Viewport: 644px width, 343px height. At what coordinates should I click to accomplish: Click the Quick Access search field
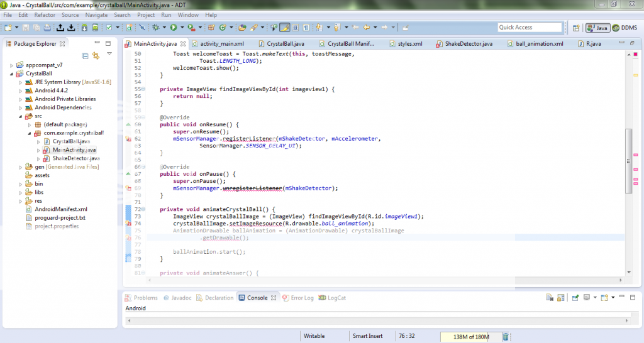click(x=529, y=28)
